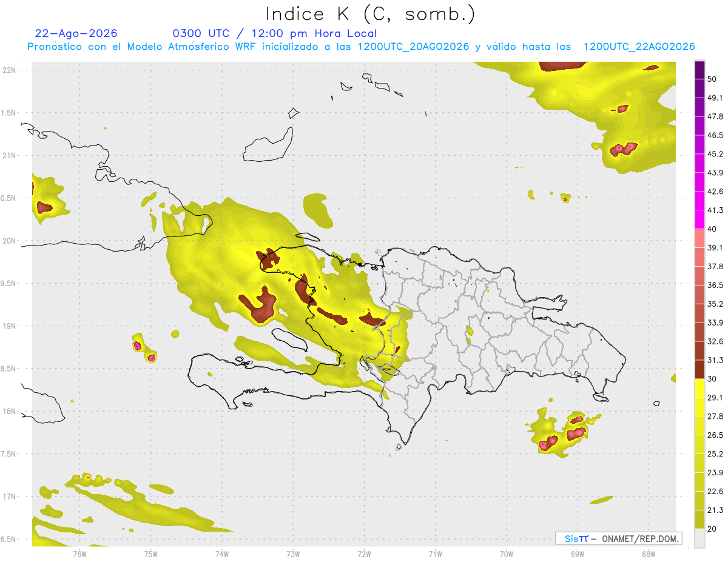Click the "21.3" colorbar label
The image size is (728, 562).
pos(715,510)
